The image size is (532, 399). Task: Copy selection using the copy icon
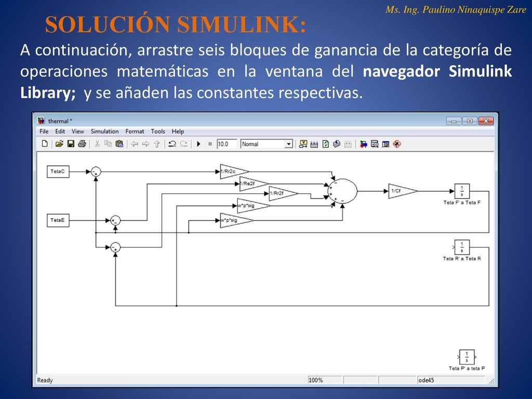coord(108,144)
